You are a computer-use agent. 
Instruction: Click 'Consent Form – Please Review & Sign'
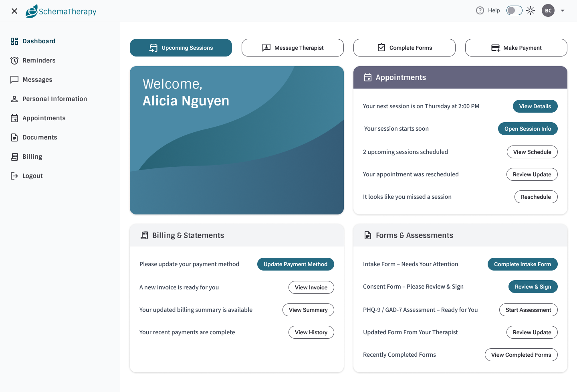click(x=413, y=287)
